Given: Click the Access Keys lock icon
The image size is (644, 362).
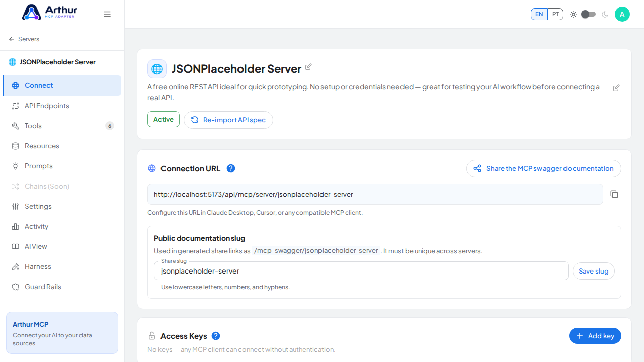Looking at the screenshot, I should pos(152,336).
